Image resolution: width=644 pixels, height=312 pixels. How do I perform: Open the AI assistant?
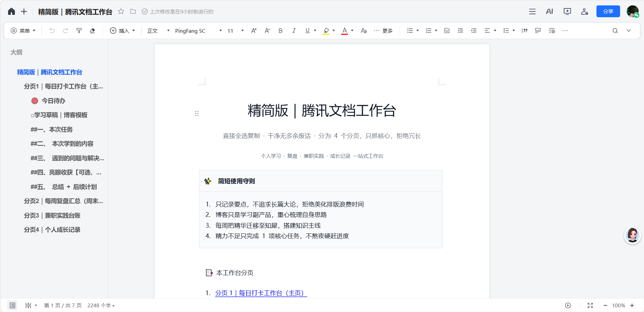point(550,11)
